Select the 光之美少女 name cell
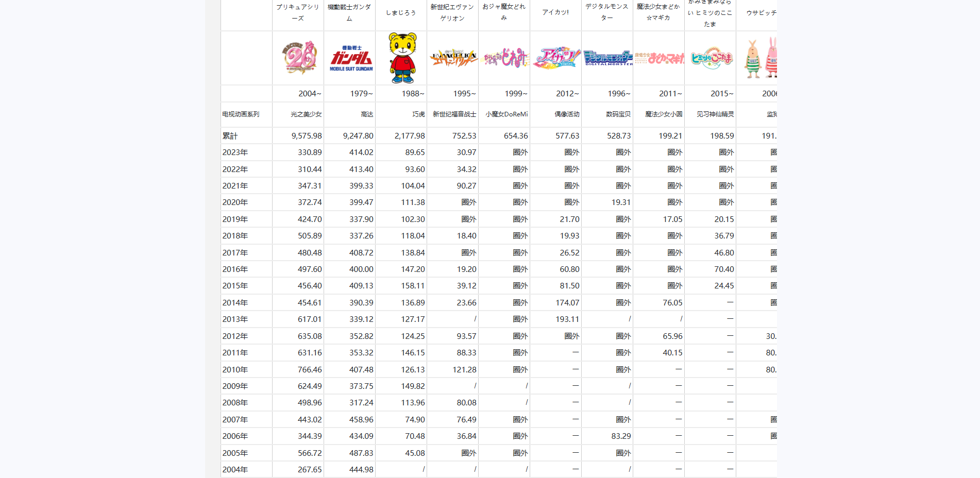Image resolution: width=980 pixels, height=478 pixels. pos(306,114)
